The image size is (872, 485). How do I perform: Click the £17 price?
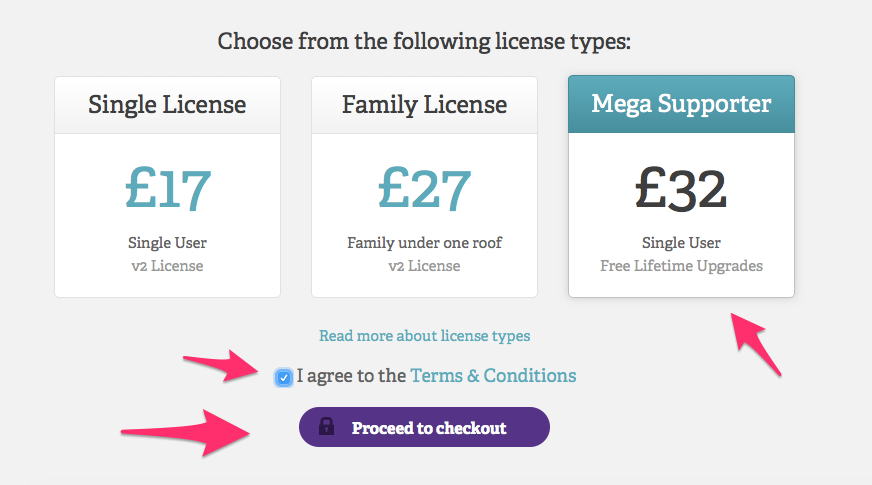click(x=167, y=187)
